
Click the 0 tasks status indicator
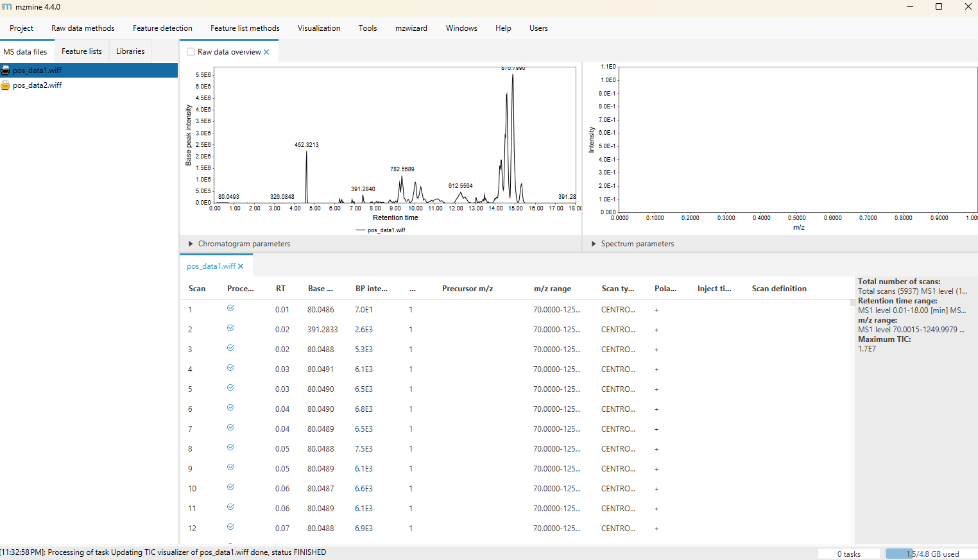coord(848,554)
